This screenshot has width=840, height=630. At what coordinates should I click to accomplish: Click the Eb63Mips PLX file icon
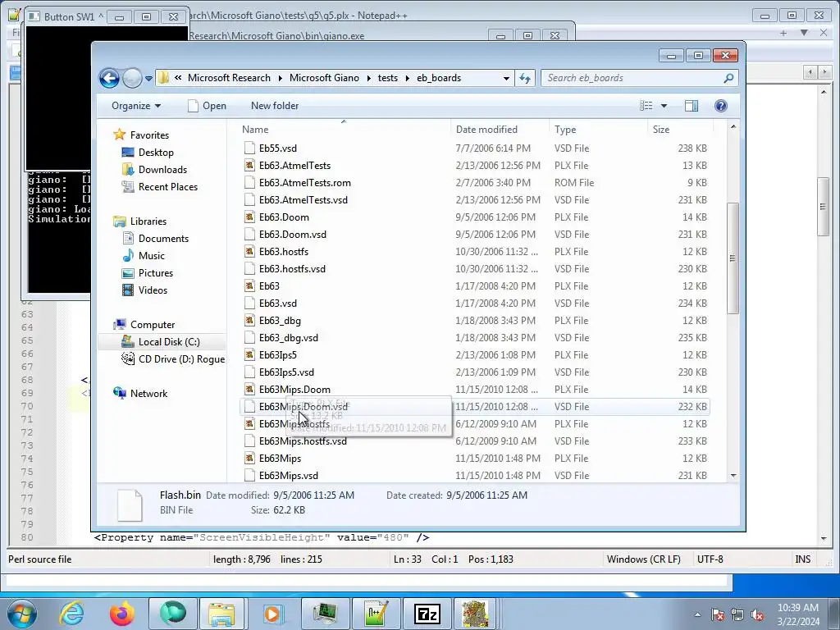pyautogui.click(x=249, y=458)
